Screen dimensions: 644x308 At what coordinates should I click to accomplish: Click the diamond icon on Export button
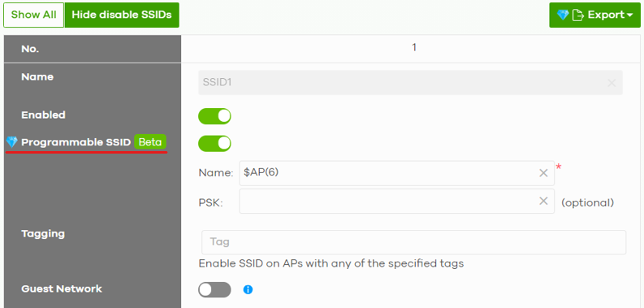[563, 15]
